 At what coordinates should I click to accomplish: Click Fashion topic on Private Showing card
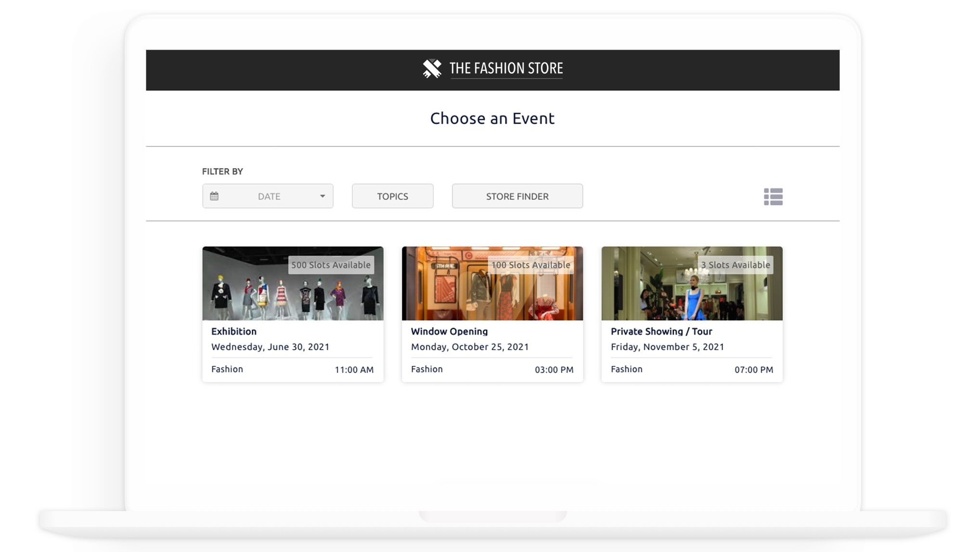point(627,369)
